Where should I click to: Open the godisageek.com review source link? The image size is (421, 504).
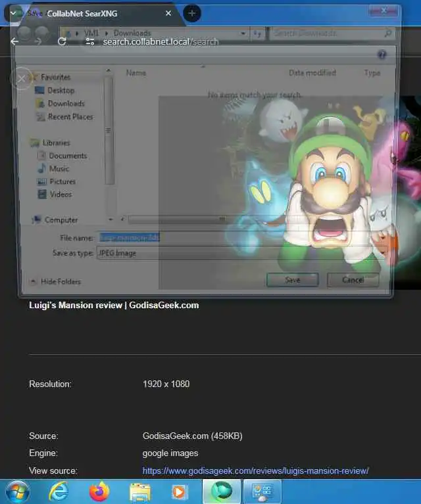pos(256,471)
